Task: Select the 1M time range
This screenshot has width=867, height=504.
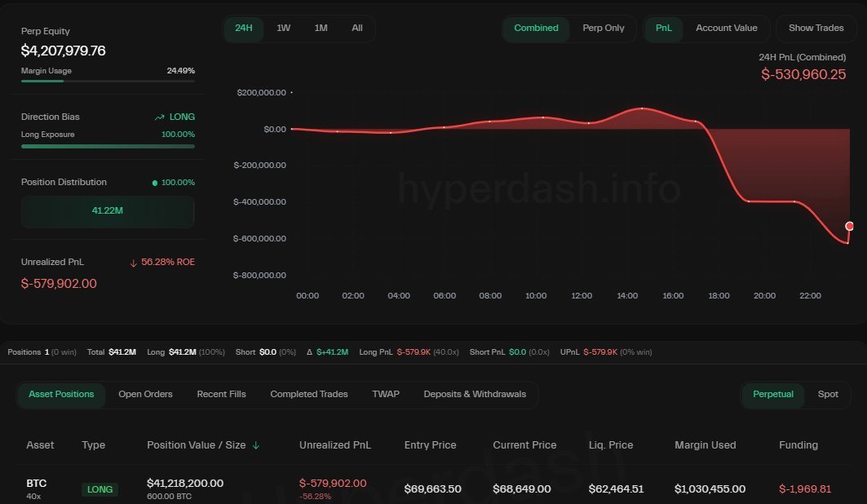Action: (x=321, y=27)
